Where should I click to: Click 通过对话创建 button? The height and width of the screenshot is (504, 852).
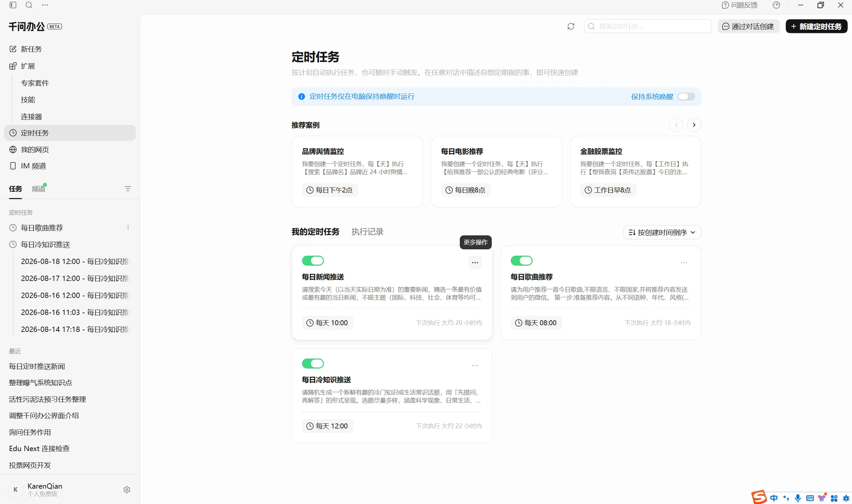[x=748, y=26]
